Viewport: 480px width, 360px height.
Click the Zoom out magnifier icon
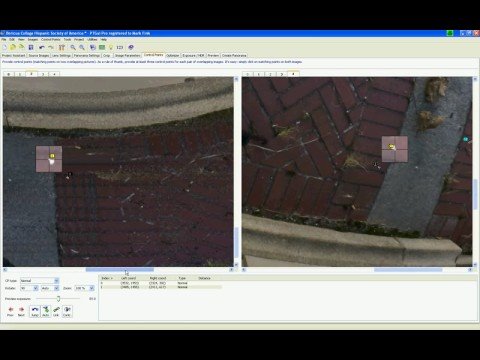(x=82, y=47)
